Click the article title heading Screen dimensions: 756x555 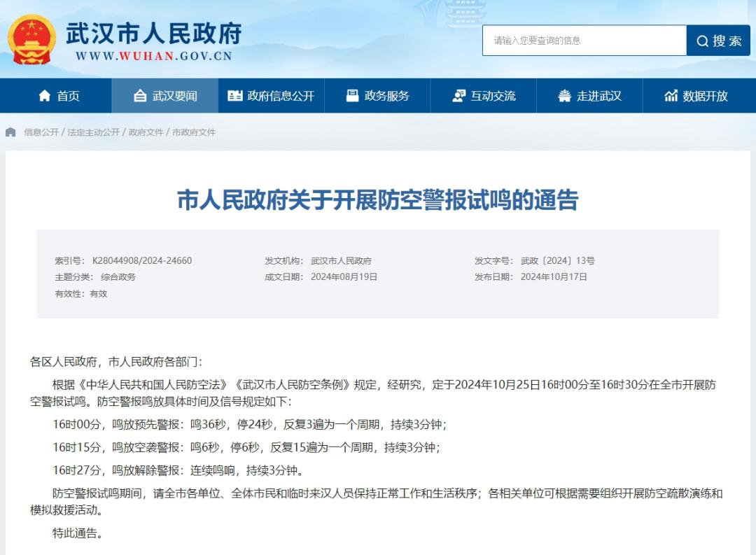(x=377, y=199)
